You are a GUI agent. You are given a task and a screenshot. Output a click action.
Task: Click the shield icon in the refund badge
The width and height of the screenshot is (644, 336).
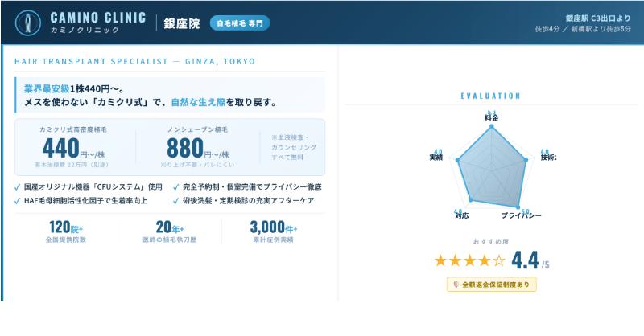[x=456, y=284]
